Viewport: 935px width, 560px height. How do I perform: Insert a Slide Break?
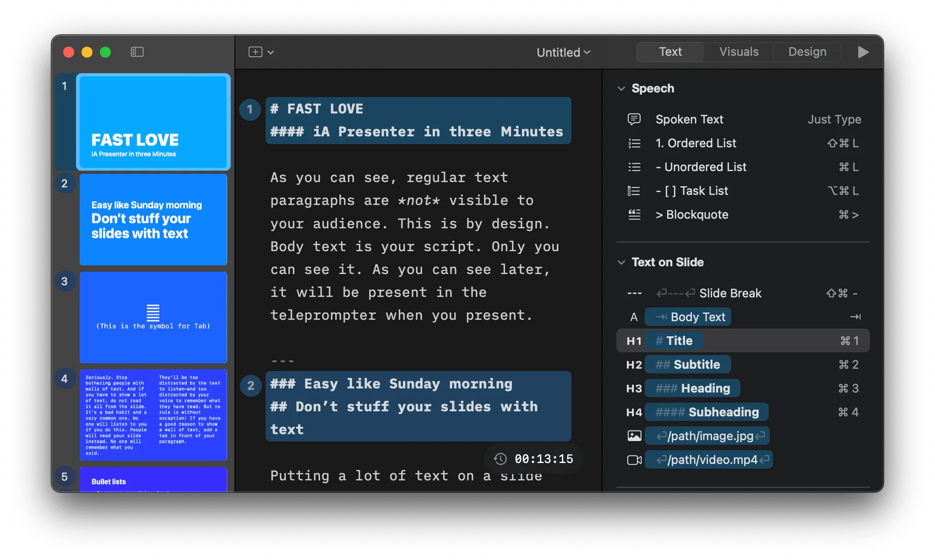(743, 293)
